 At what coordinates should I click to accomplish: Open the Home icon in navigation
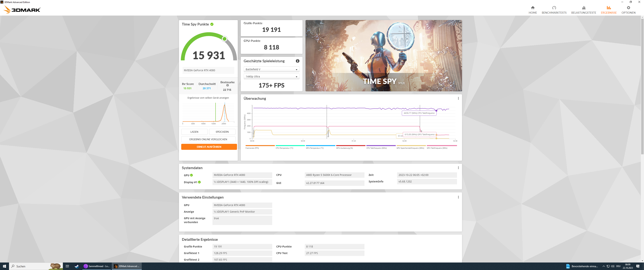[532, 8]
